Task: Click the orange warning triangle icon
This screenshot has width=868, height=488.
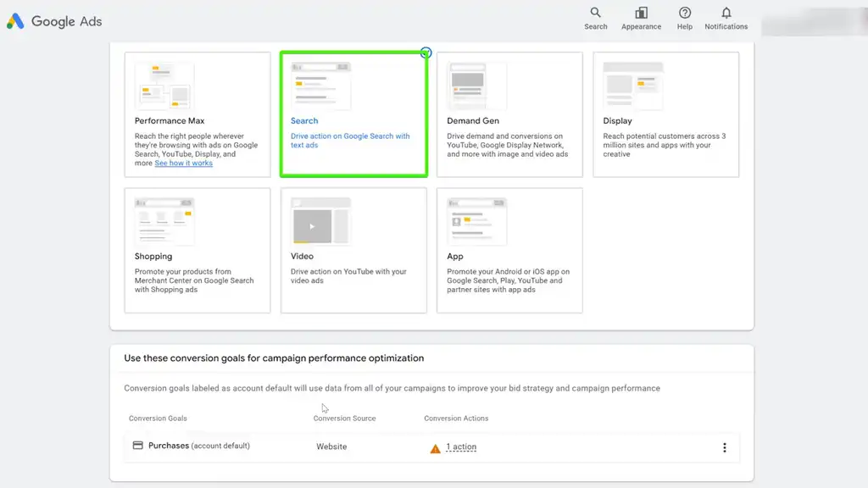Action: click(435, 448)
